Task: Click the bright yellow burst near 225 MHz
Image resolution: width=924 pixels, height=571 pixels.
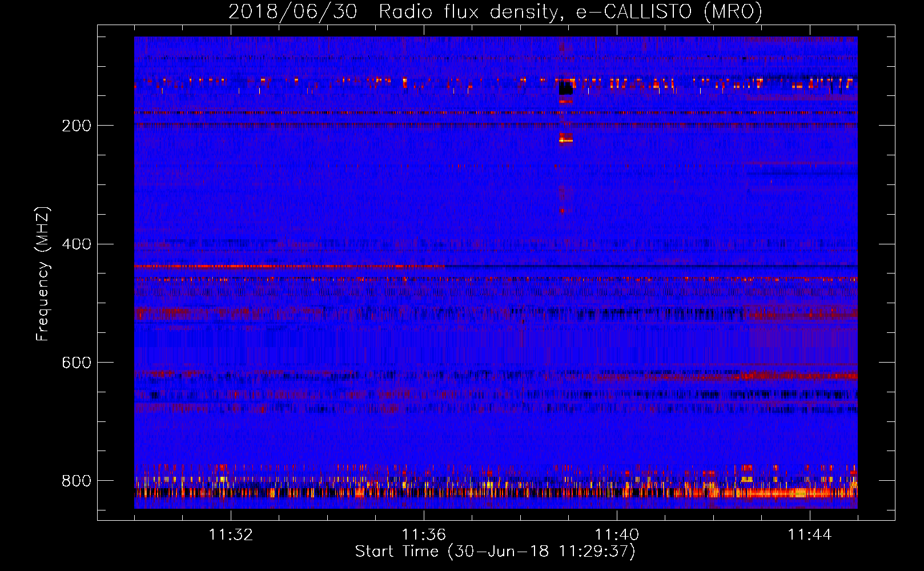Action: [x=566, y=139]
